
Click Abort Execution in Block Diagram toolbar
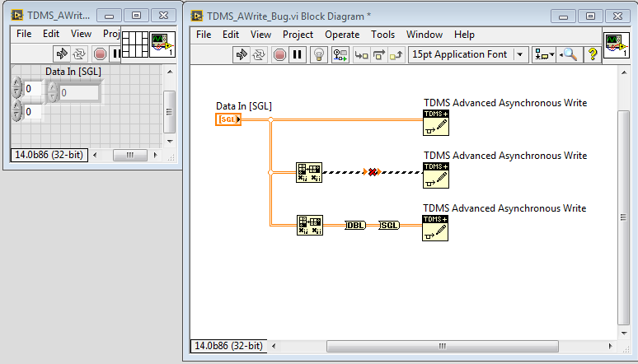click(x=279, y=54)
